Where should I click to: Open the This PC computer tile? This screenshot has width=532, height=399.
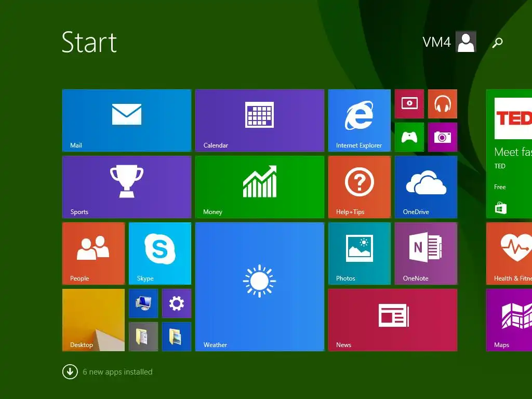(x=143, y=303)
